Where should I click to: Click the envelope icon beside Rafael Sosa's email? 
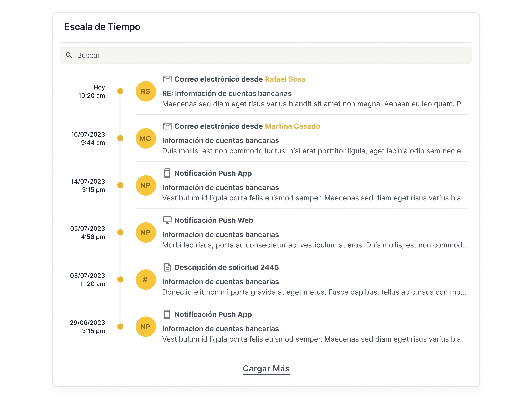click(167, 79)
